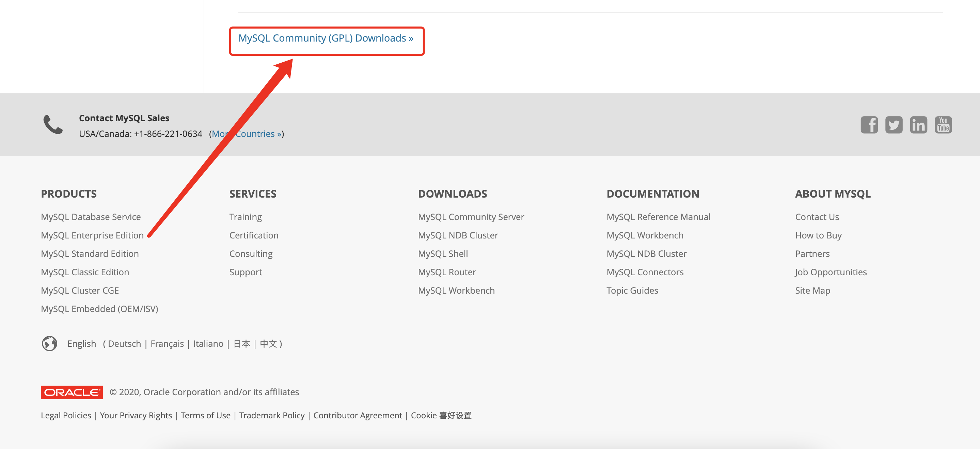Open MySQL Cluster CGE link
The image size is (980, 449).
(80, 291)
